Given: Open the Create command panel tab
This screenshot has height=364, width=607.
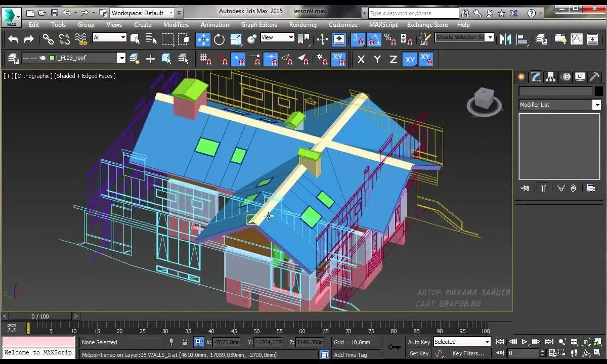Looking at the screenshot, I should [522, 77].
